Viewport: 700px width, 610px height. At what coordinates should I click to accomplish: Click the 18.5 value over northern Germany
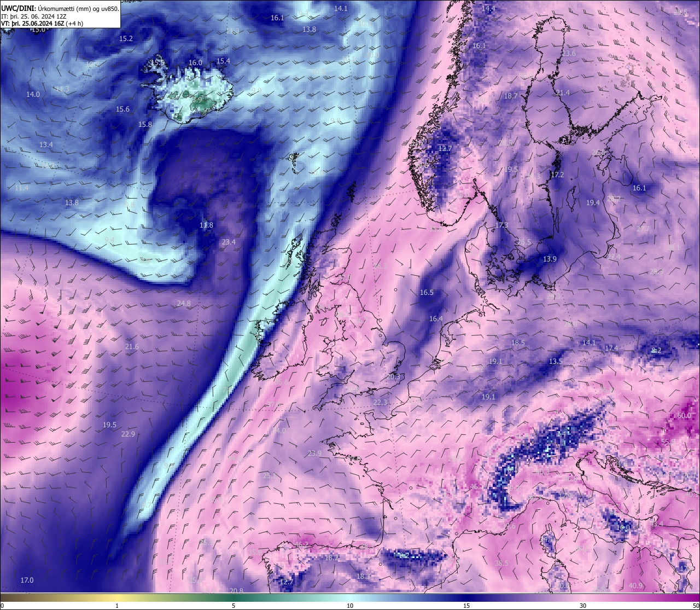518,343
